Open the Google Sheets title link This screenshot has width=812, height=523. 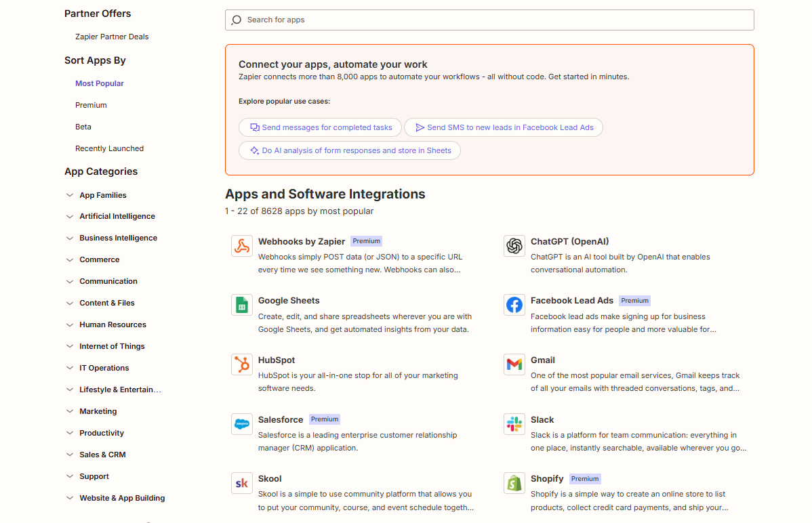point(289,300)
